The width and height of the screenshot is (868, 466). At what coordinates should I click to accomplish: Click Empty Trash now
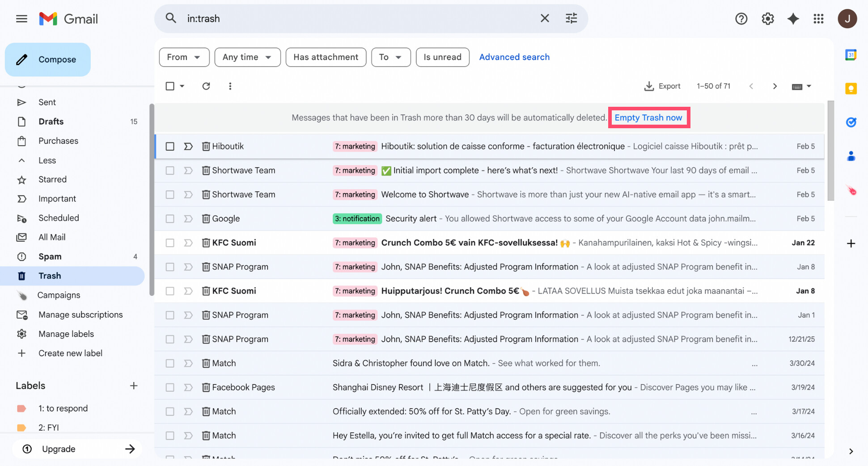649,117
